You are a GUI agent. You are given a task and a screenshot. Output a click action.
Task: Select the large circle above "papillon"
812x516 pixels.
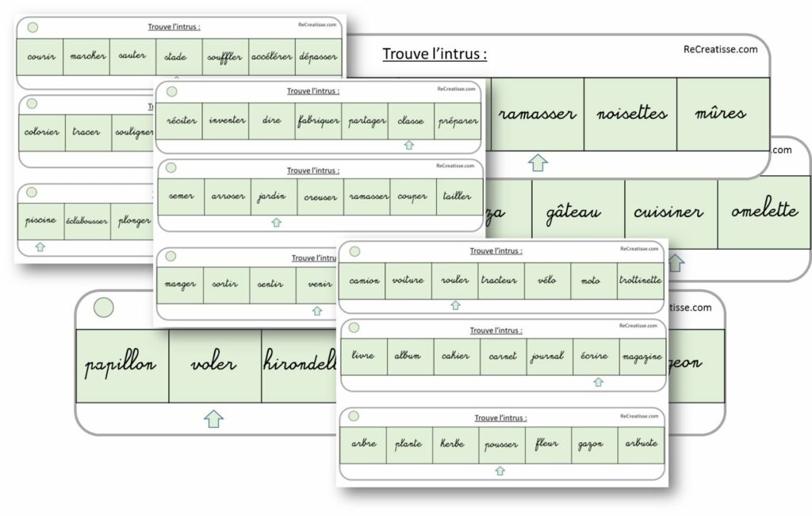(103, 307)
